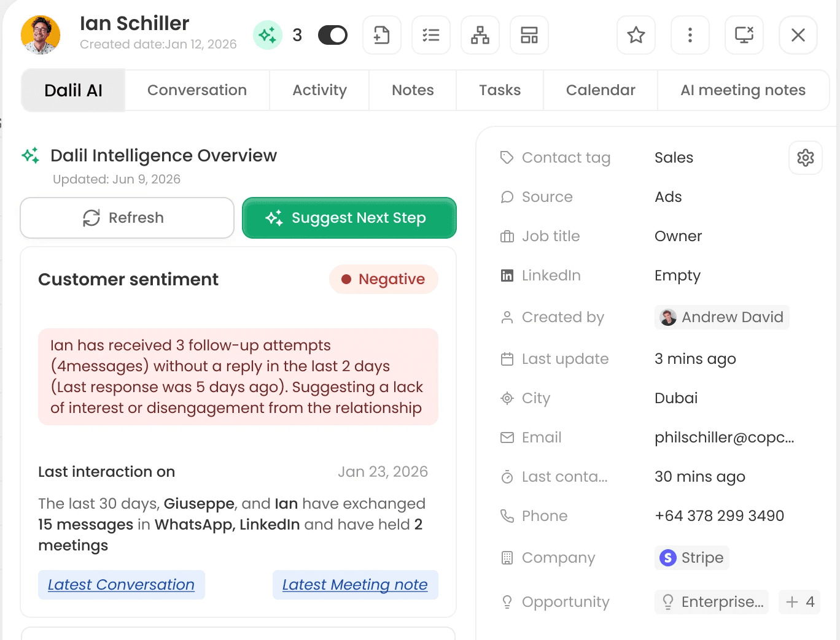Toggle the switch next to score 3

(x=333, y=35)
